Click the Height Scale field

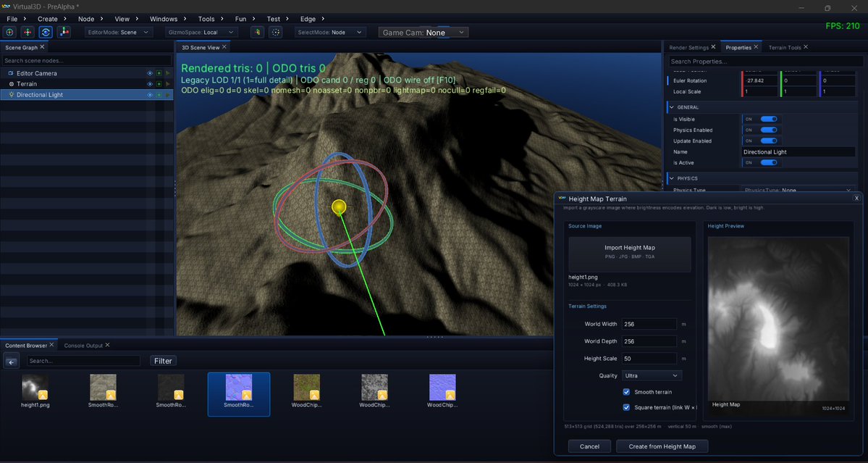[649, 359]
